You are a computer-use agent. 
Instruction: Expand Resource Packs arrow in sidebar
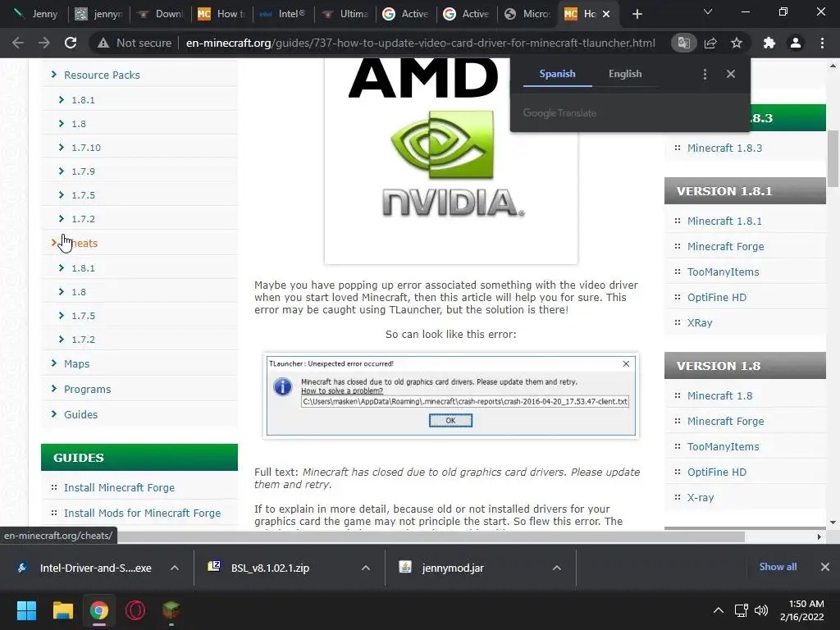(x=53, y=75)
